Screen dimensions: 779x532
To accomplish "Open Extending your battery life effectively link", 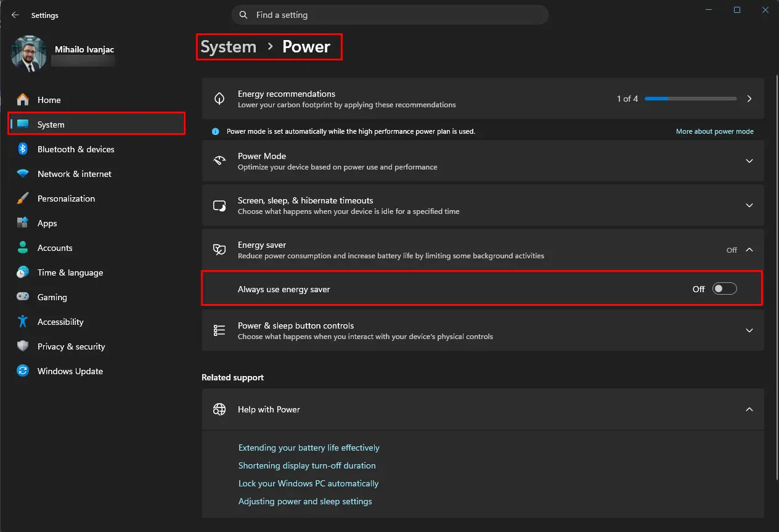I will pos(309,448).
